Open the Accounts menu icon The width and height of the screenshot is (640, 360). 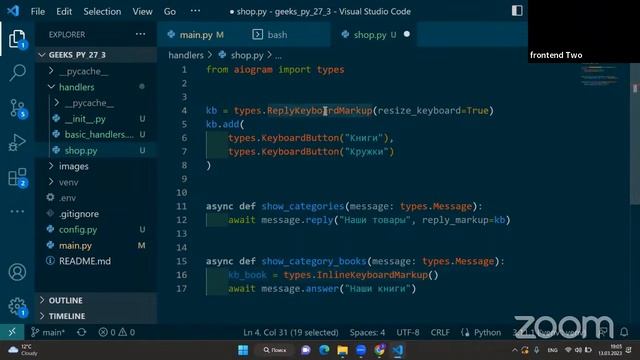tap(17, 272)
